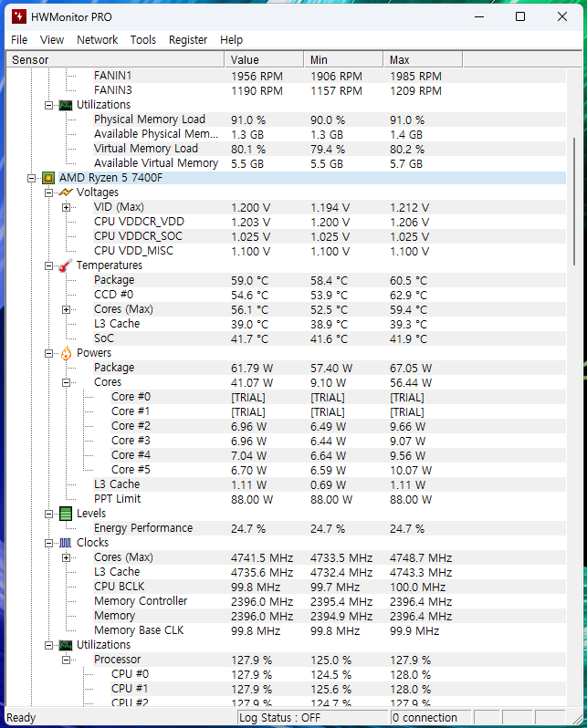Click the AMD Ryzen 5 7400F chip icon
This screenshot has height=728, width=587.
coord(47,178)
